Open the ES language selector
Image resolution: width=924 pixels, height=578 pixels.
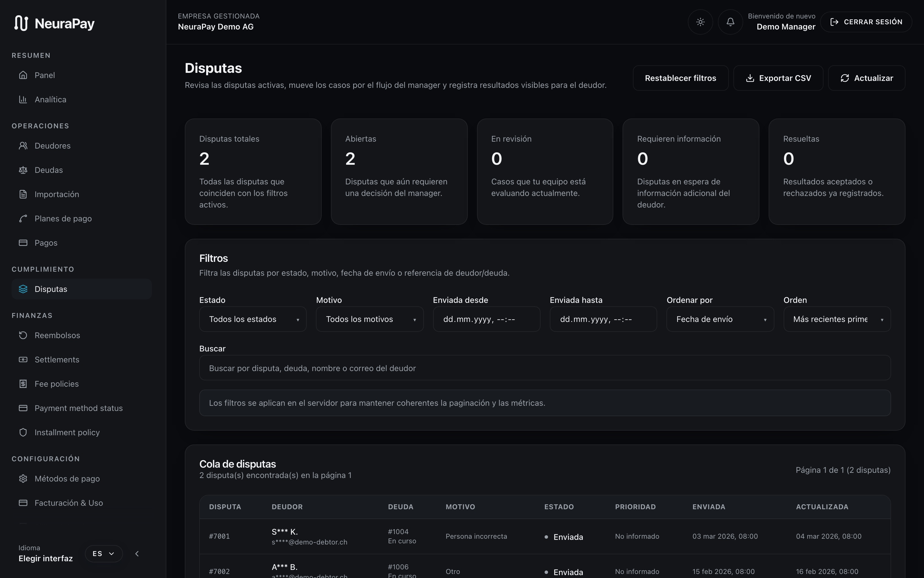pyautogui.click(x=103, y=553)
